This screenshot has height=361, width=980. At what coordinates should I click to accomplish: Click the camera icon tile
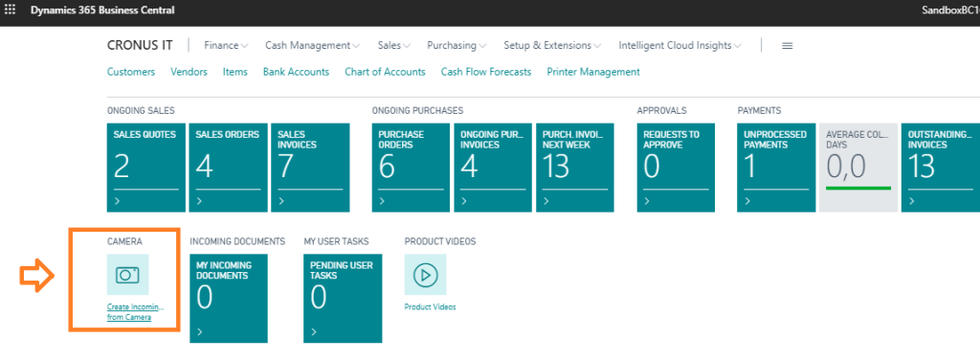pyautogui.click(x=127, y=274)
